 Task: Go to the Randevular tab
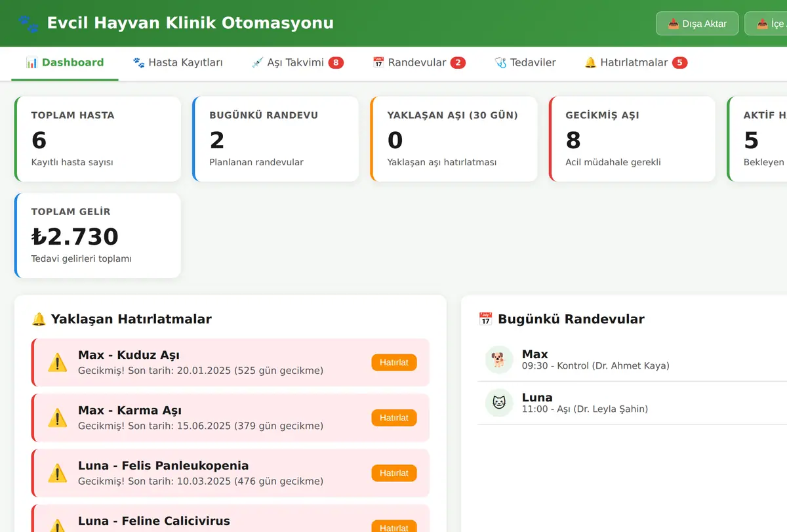pyautogui.click(x=419, y=63)
